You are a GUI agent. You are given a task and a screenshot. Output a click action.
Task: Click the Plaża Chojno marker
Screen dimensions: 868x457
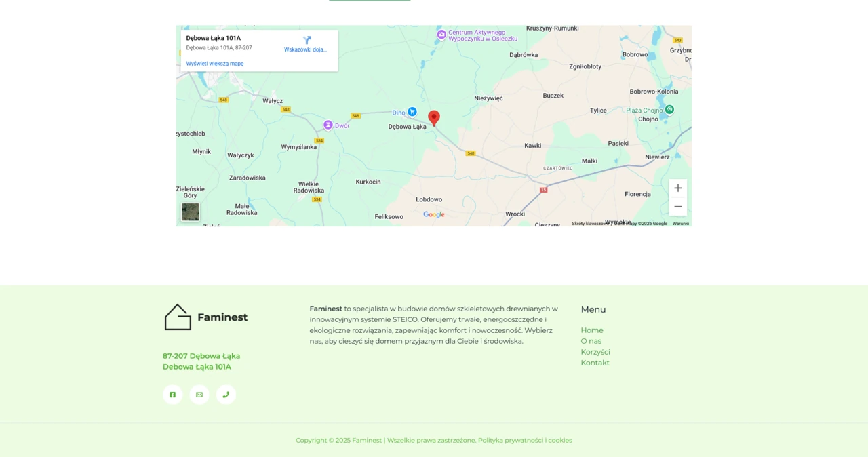[x=669, y=109]
